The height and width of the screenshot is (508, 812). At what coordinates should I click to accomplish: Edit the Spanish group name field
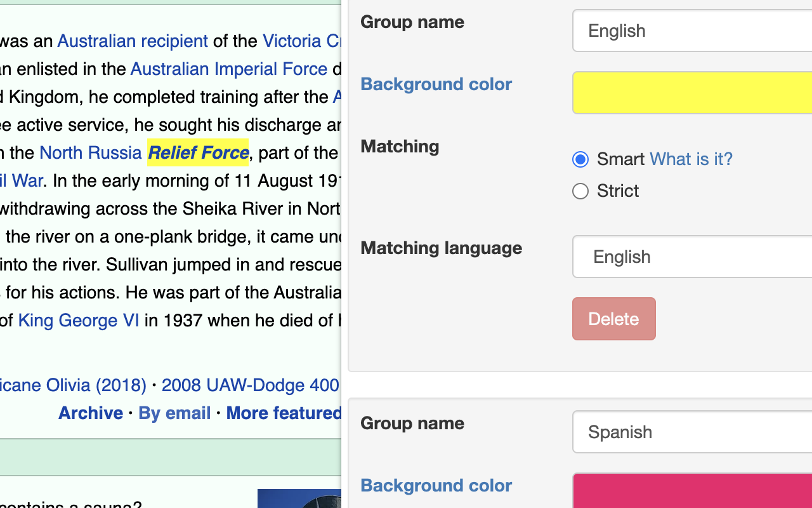click(692, 432)
